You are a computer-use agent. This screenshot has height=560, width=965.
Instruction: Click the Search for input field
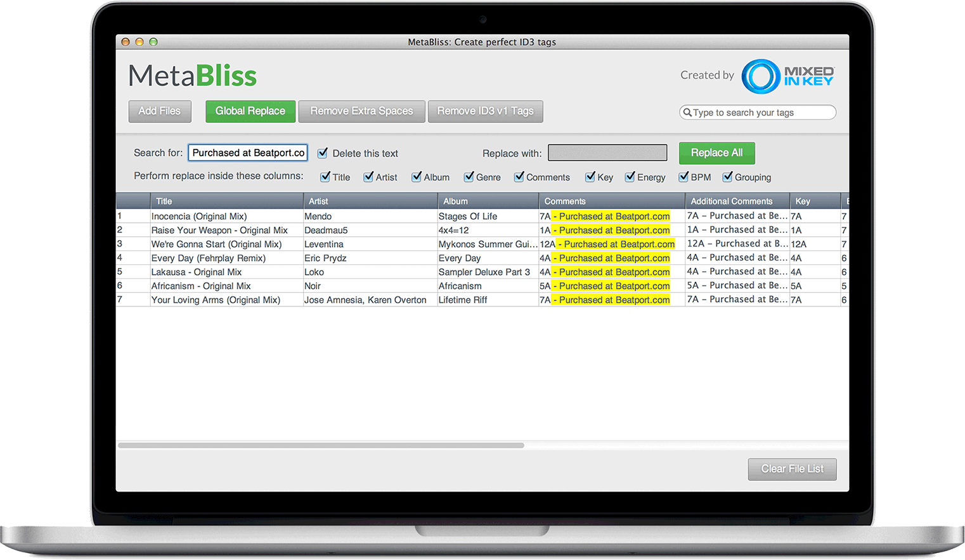click(x=247, y=153)
